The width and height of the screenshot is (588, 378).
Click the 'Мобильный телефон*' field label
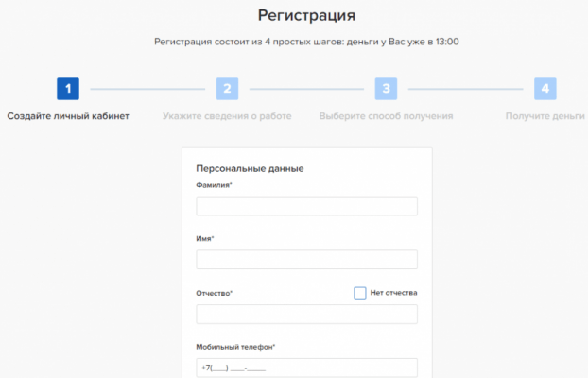coord(235,347)
